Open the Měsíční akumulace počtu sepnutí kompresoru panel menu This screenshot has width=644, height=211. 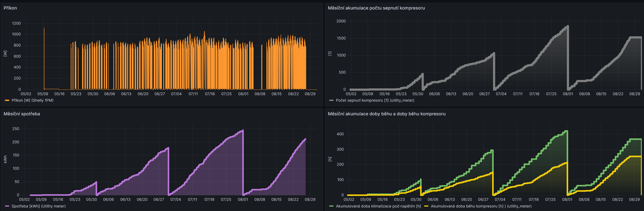point(376,8)
